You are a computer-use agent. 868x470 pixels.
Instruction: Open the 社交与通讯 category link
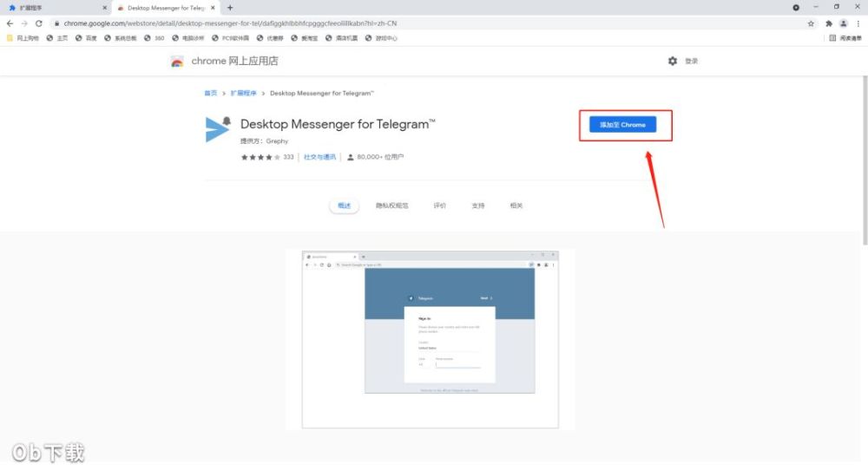tap(319, 157)
